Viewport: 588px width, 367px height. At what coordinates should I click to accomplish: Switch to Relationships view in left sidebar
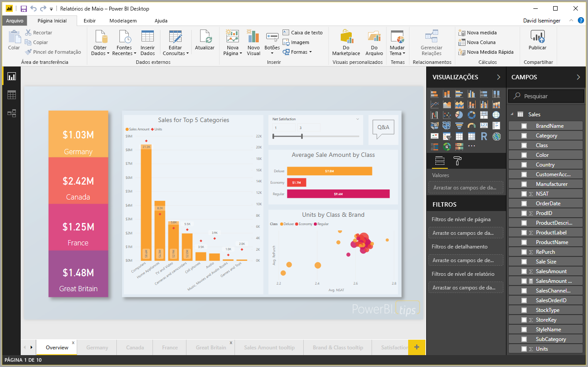[11, 113]
